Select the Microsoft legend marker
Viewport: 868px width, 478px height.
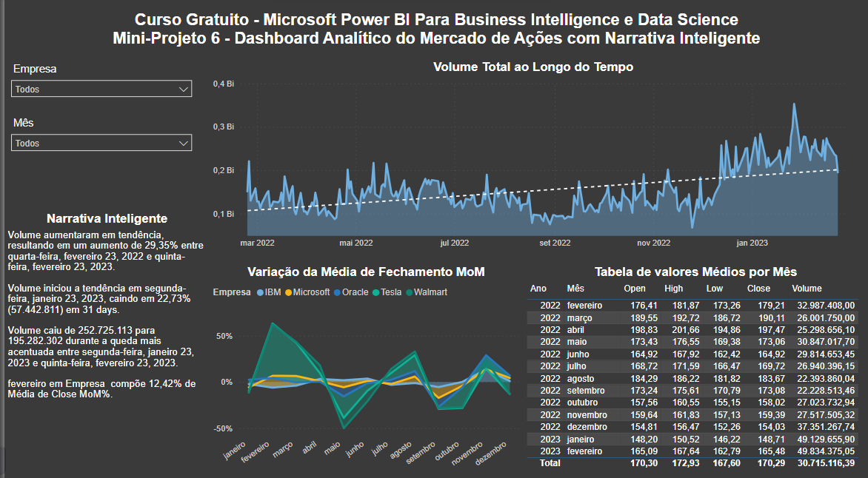pyautogui.click(x=288, y=292)
